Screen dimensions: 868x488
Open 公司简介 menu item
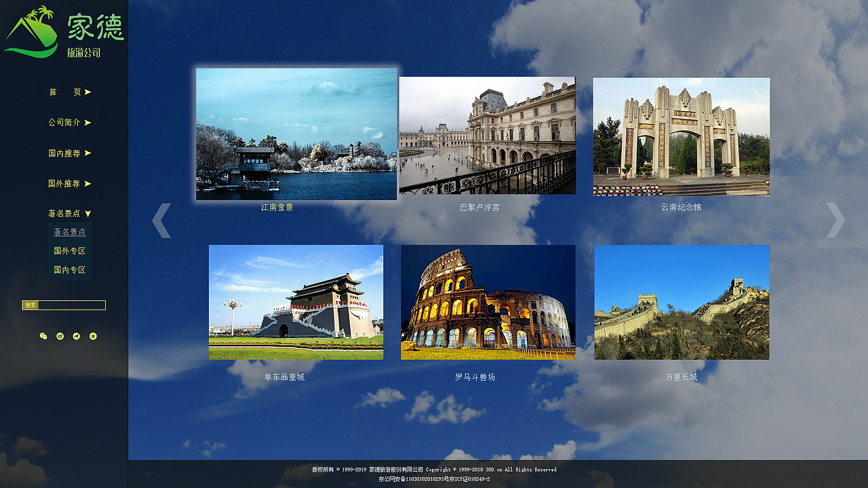point(70,123)
